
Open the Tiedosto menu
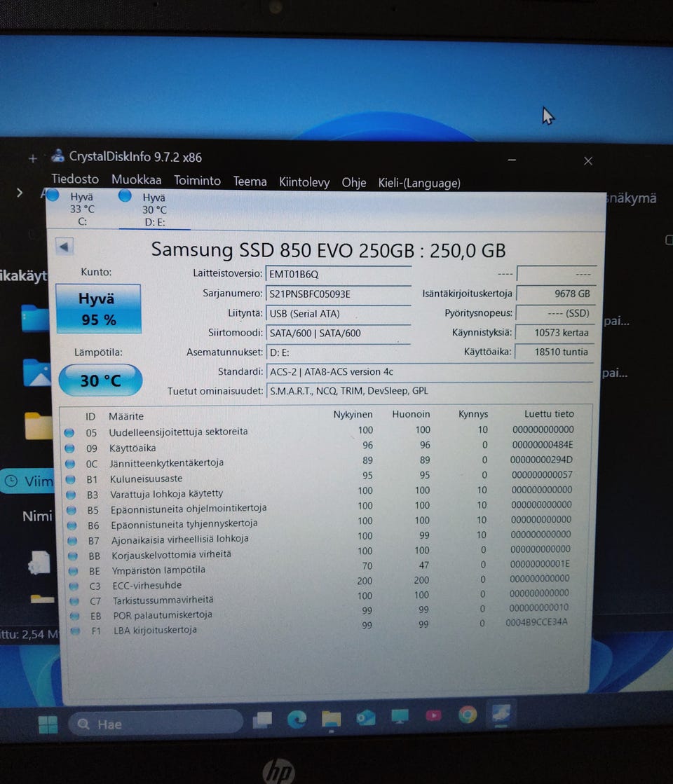coord(75,179)
